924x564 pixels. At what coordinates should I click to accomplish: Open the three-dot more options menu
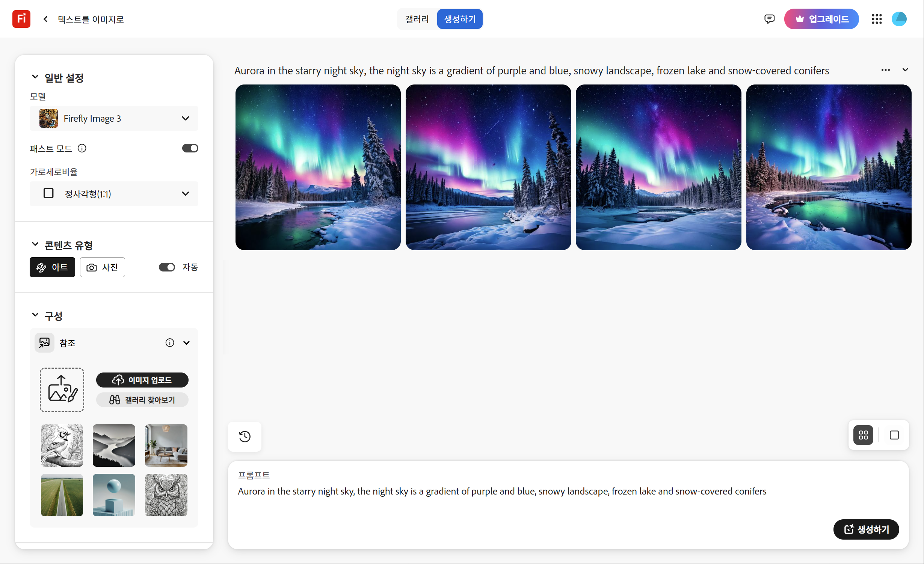coord(885,70)
